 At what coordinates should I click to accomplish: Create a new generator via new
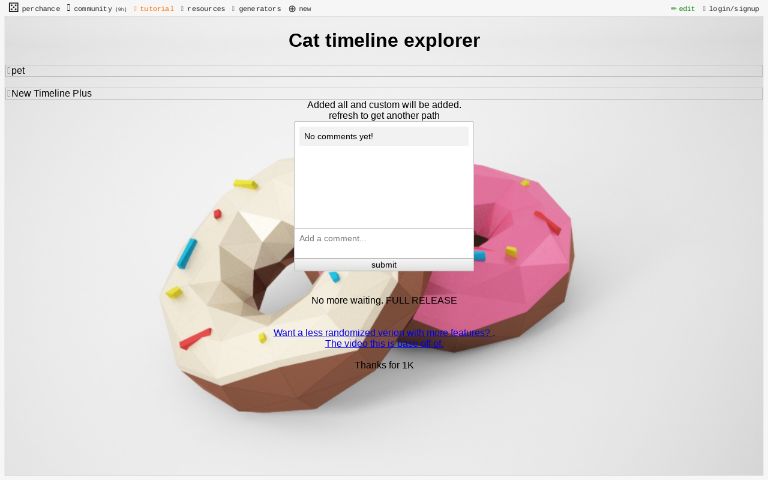[300, 8]
